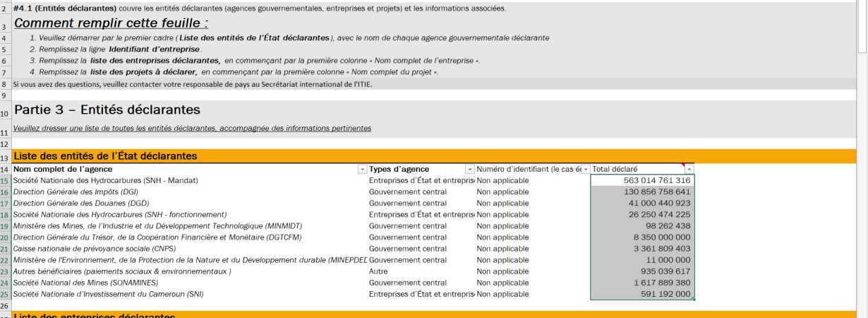868x318 pixels.
Task: Click the total value 11 000 000
Action: click(x=642, y=260)
